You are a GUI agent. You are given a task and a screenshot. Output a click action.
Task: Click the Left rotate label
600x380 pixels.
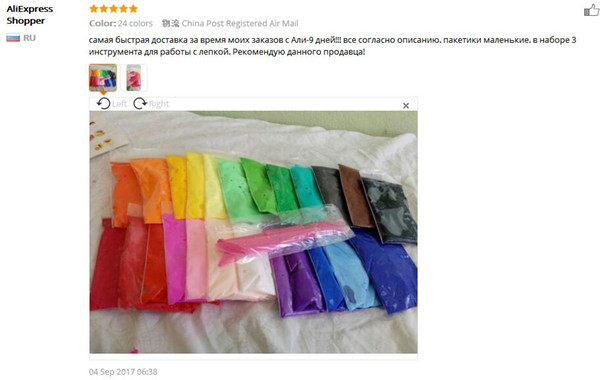click(x=119, y=104)
